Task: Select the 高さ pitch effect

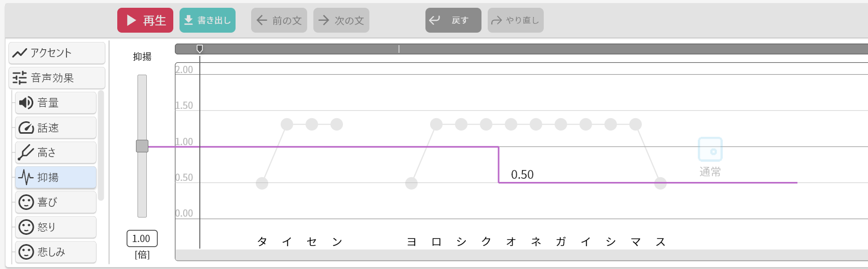Action: click(x=56, y=152)
